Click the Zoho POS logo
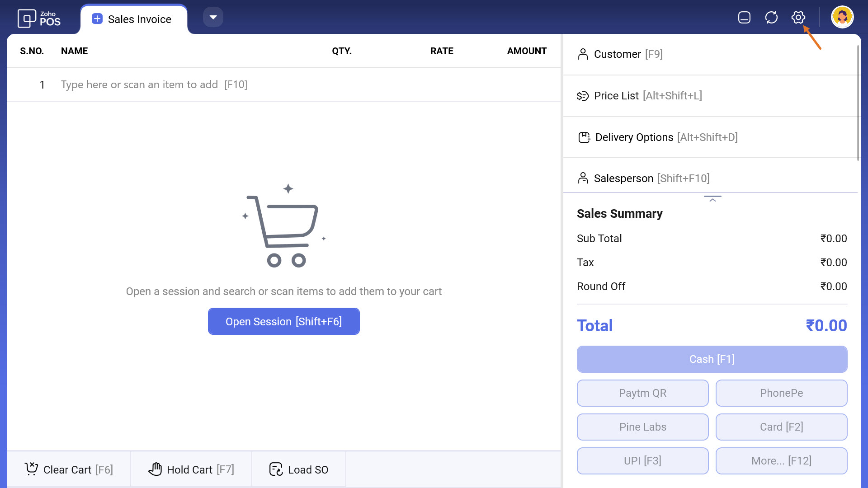 [x=39, y=19]
